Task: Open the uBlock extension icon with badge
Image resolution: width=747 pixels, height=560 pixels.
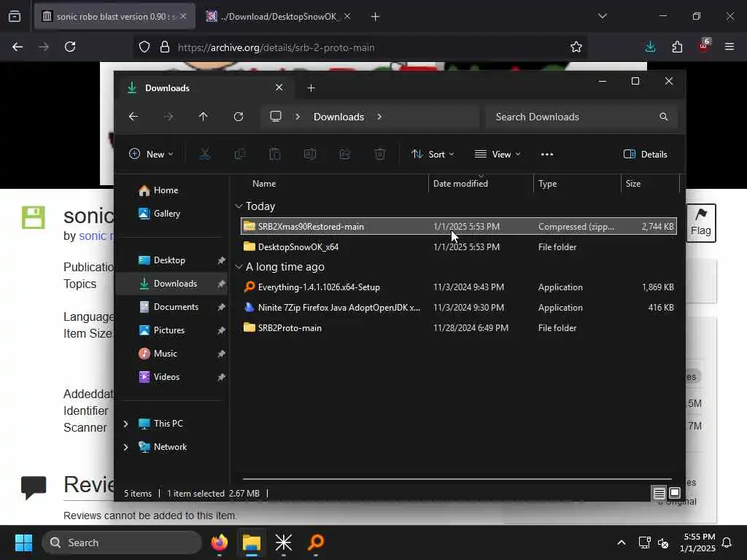Action: [x=704, y=46]
